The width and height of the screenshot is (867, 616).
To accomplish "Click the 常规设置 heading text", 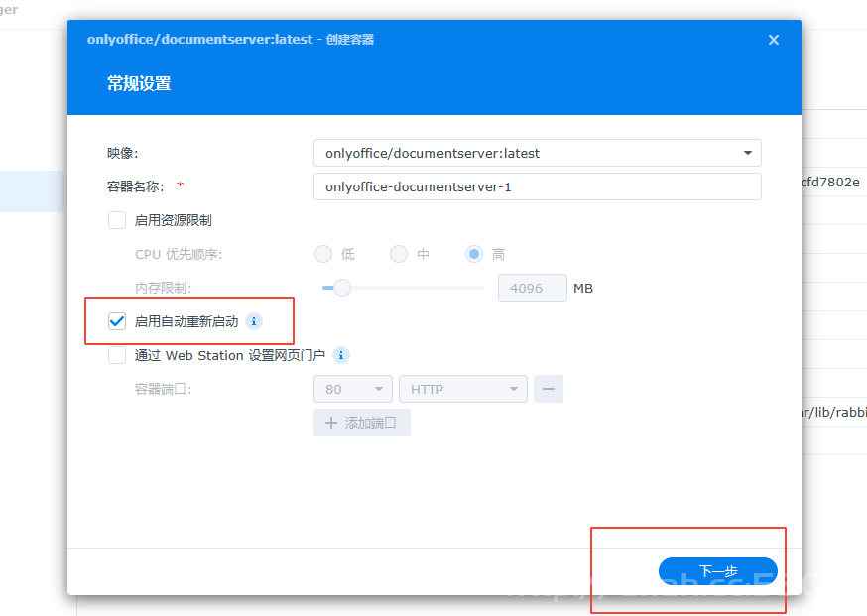I will click(139, 84).
